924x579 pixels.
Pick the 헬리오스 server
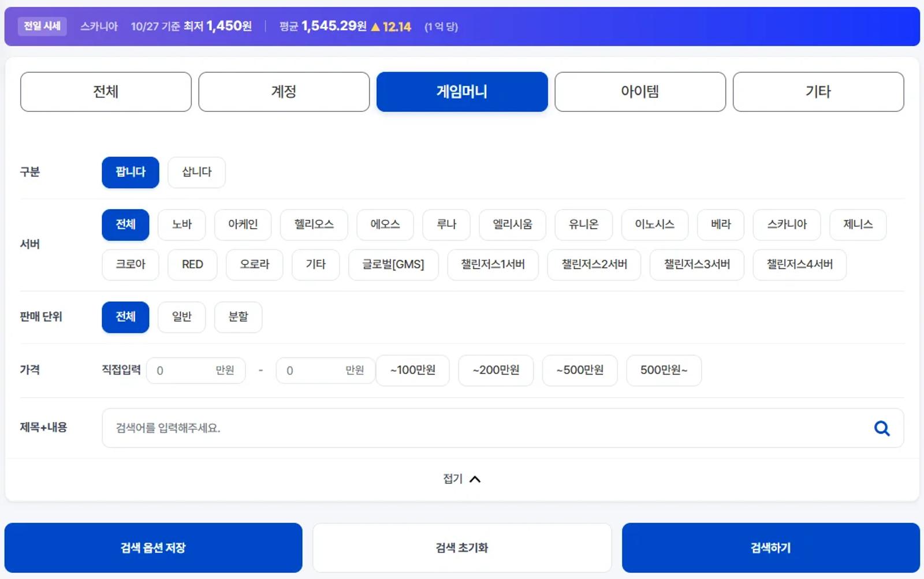(x=314, y=225)
